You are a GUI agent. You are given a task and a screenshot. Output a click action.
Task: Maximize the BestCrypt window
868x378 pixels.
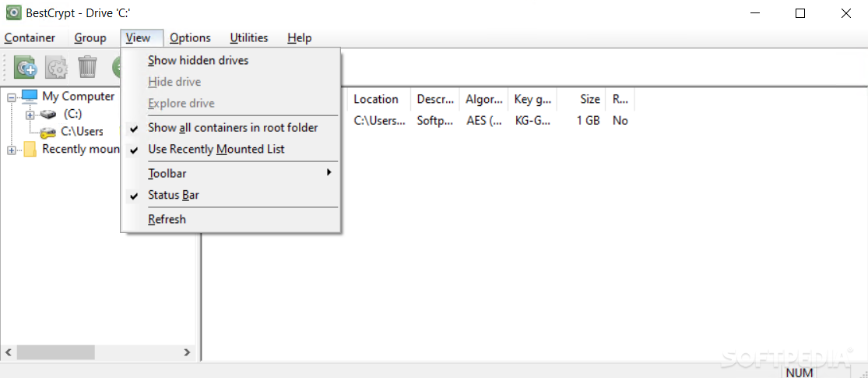[x=800, y=14]
